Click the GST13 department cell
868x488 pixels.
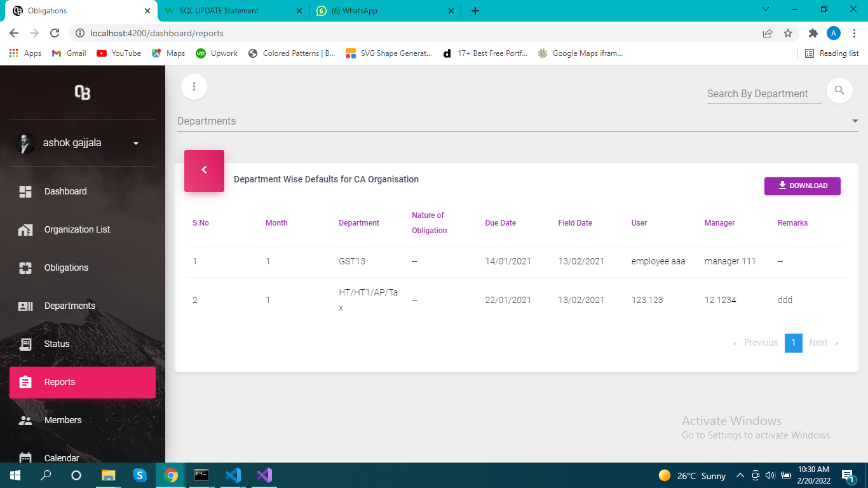(x=352, y=261)
